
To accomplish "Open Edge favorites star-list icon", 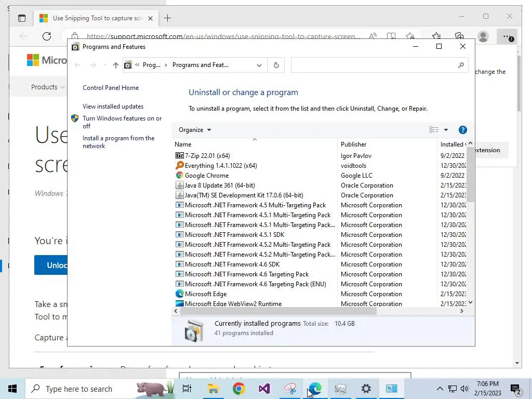I will tap(436, 36).
